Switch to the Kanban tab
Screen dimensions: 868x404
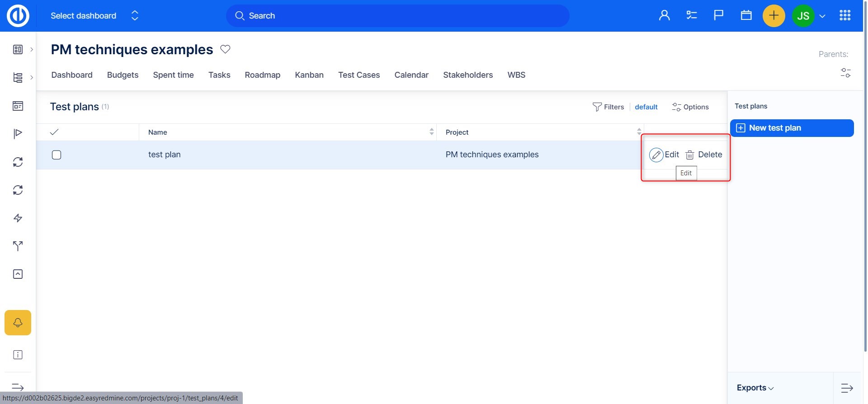[x=309, y=75]
